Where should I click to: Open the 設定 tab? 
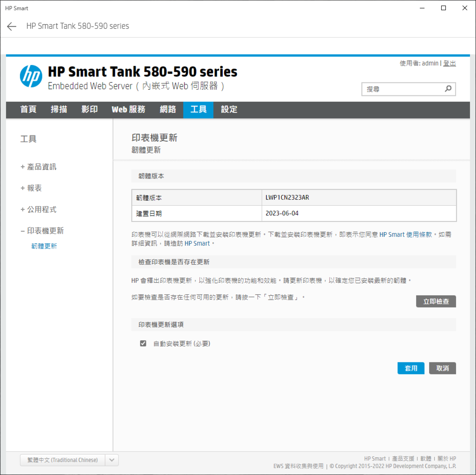point(229,109)
